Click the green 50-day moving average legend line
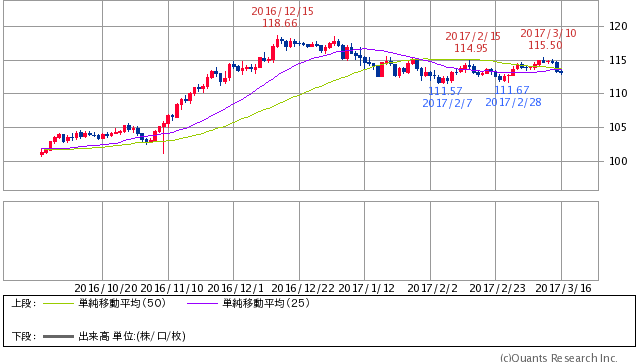 (58, 303)
